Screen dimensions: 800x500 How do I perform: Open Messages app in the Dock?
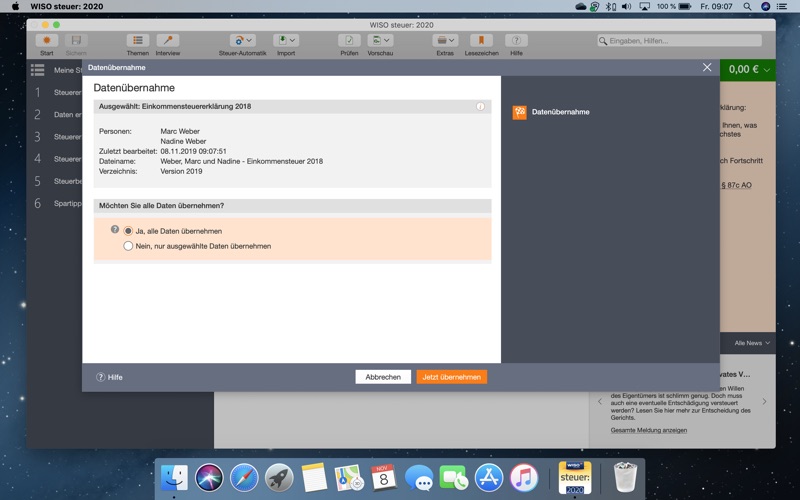tap(419, 478)
